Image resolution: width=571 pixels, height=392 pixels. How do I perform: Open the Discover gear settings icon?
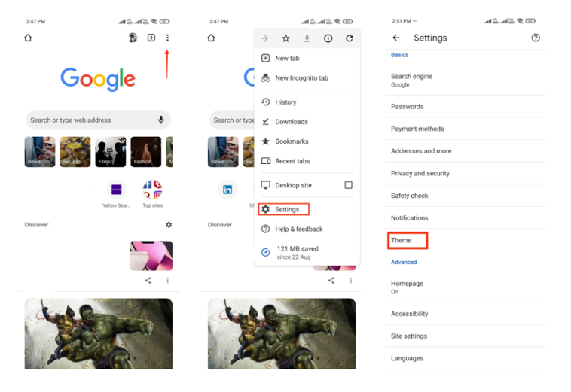pos(169,225)
